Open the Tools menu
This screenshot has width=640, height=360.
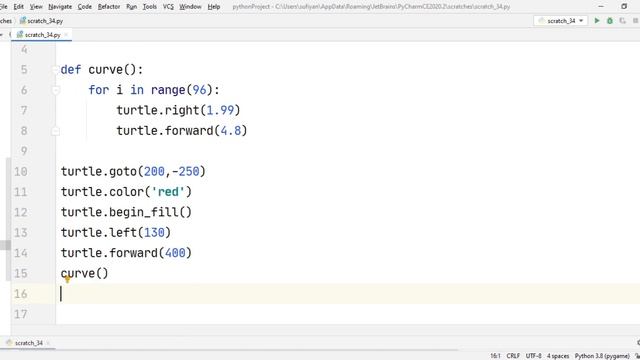click(150, 7)
